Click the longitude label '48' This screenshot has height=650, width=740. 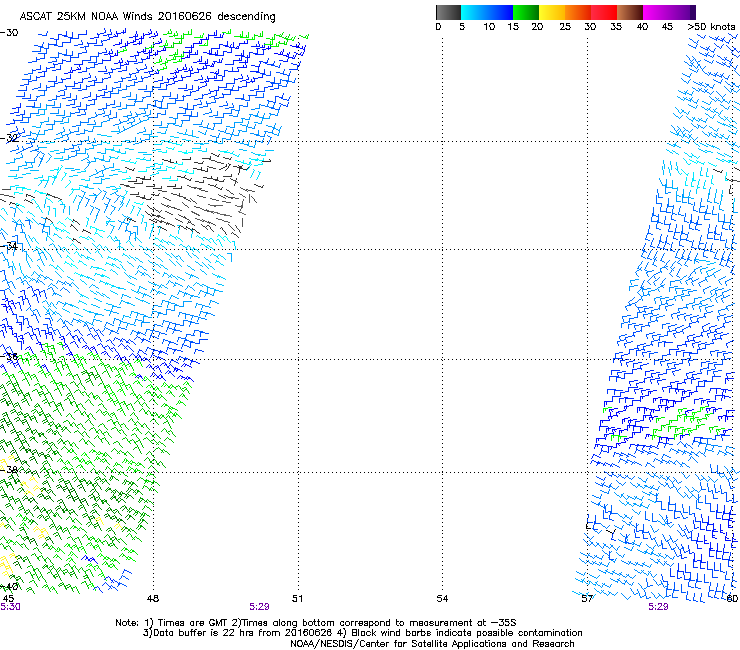153,599
